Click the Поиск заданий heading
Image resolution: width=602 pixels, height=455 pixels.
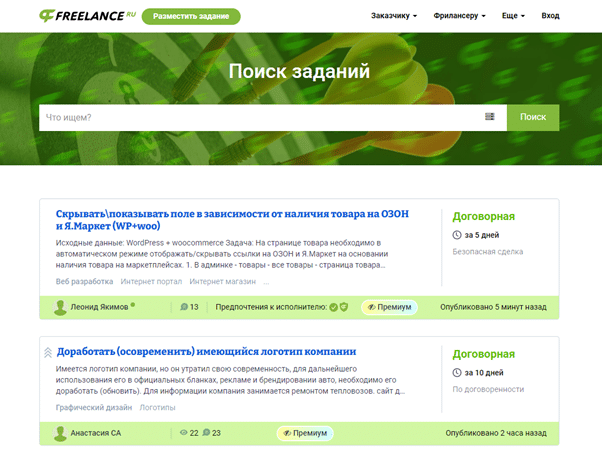click(299, 71)
